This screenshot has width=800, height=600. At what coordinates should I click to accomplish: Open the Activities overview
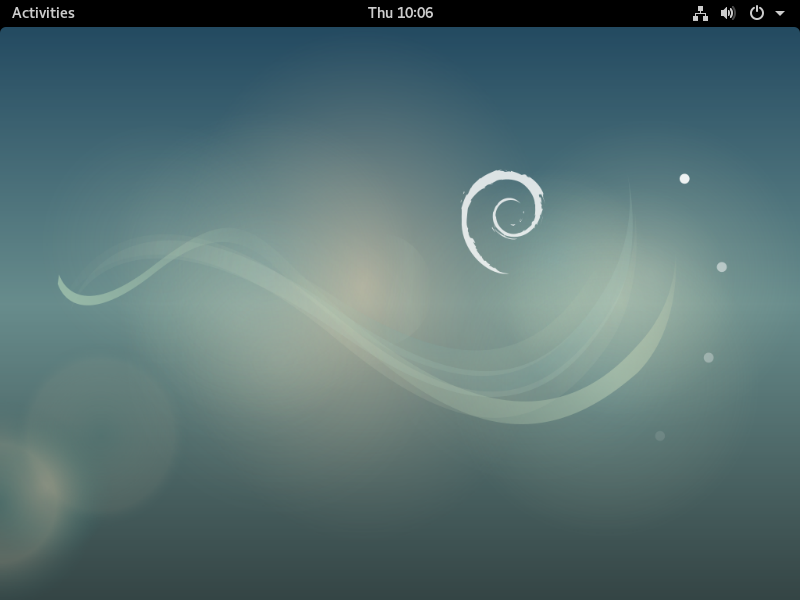pos(43,13)
